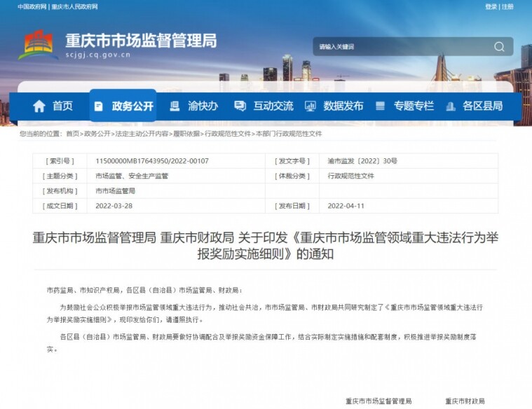Click the [成文日期] label cell

[60, 206]
